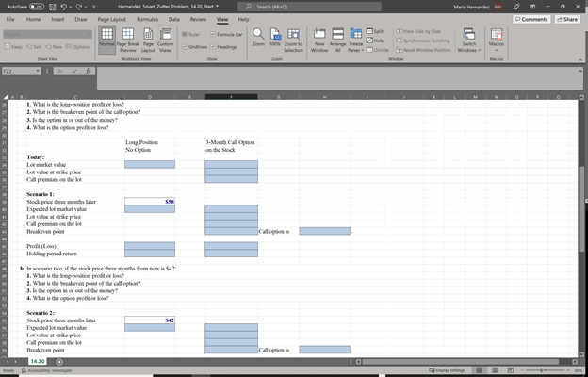
Task: Click the Save icon in title bar
Action: 53,7
